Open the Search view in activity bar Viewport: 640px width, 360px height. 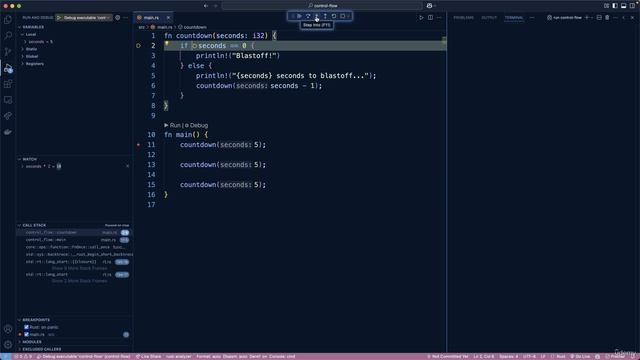click(8, 36)
